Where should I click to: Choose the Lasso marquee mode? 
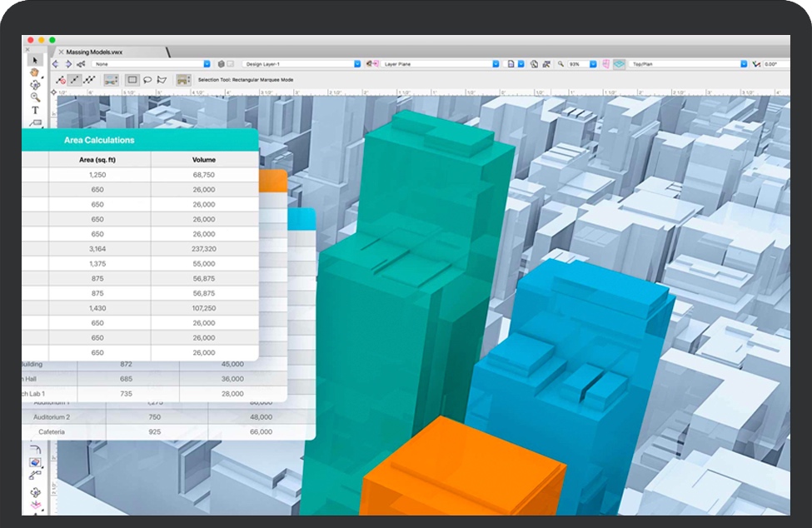pos(147,80)
